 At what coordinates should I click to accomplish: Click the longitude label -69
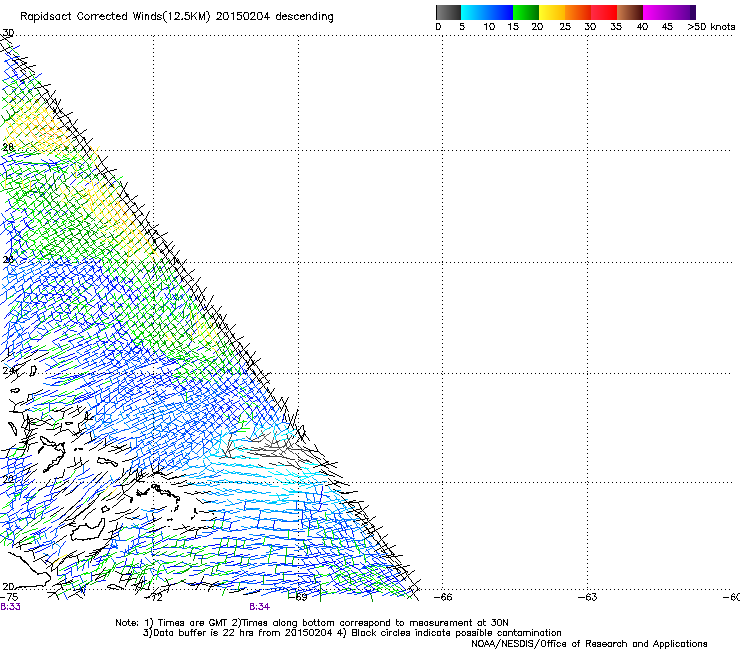[298, 597]
